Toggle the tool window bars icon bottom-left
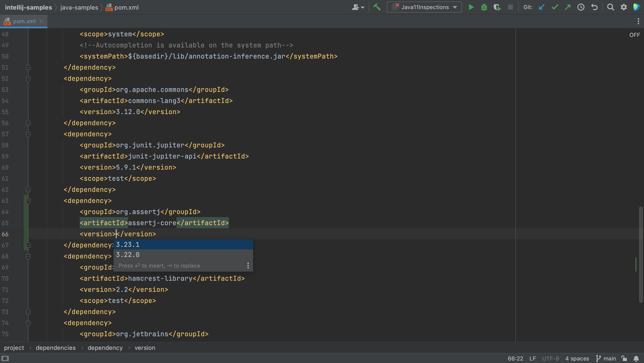The width and height of the screenshot is (644, 363). click(6, 358)
